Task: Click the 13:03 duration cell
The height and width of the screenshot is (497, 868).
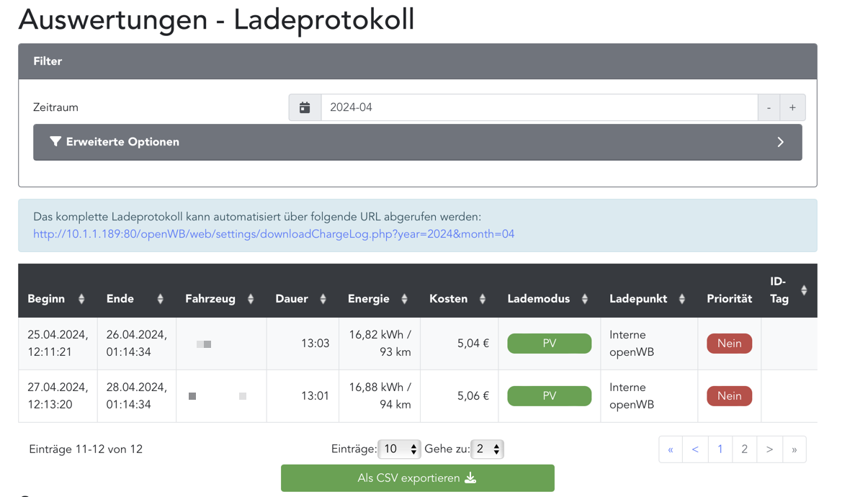Action: [303, 344]
